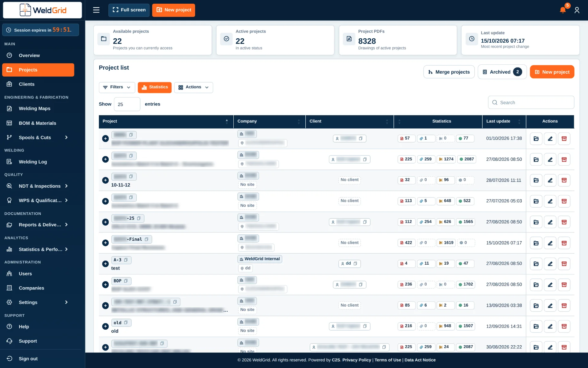Copy the dd client name
588x368 pixels.
[x=355, y=263]
